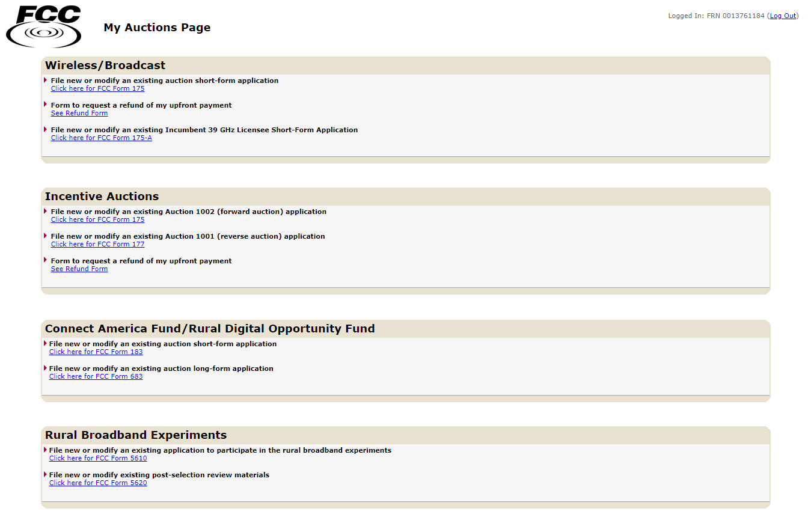Open See Refund Form under Wireless/Broadcast
Image resolution: width=811 pixels, height=532 pixels.
coord(79,114)
